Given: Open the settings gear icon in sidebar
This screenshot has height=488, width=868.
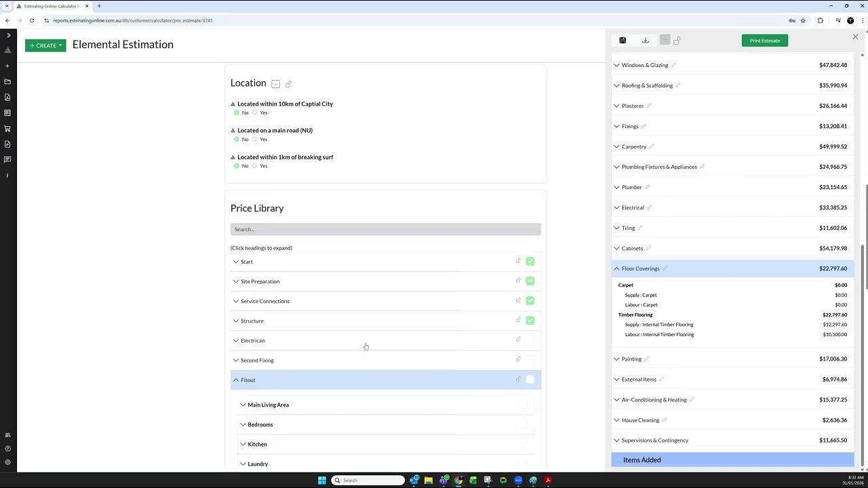Looking at the screenshot, I should coord(7,462).
